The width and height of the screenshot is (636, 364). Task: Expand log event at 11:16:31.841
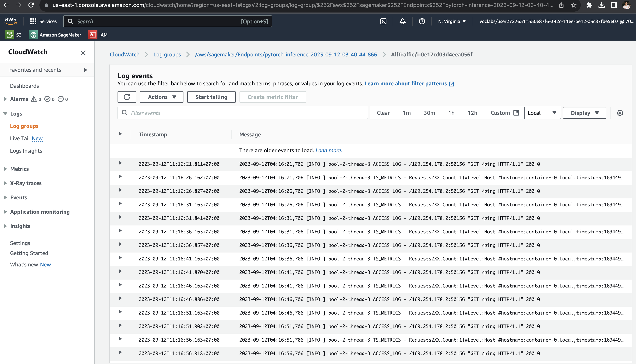(120, 217)
